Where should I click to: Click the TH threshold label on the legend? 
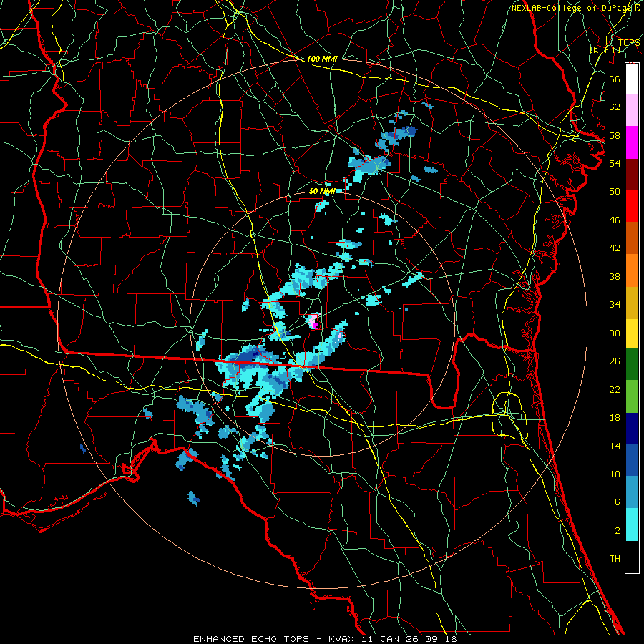click(x=615, y=558)
